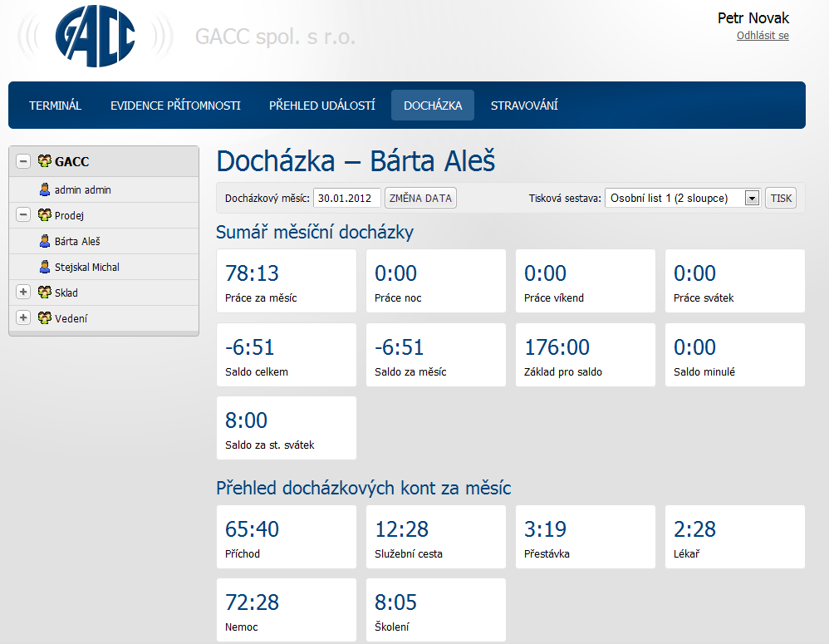This screenshot has width=829, height=644.
Task: Click the Saldo za měsíc tile
Action: tap(435, 355)
